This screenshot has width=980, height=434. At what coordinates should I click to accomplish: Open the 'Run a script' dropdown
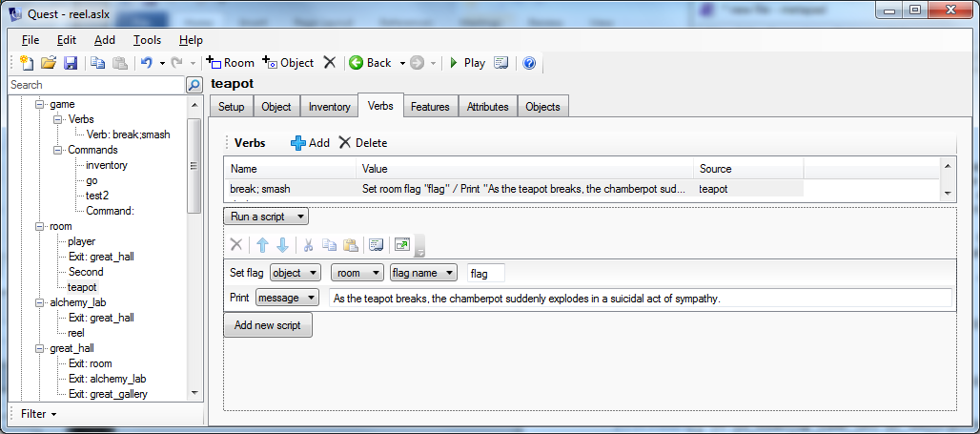click(x=266, y=217)
